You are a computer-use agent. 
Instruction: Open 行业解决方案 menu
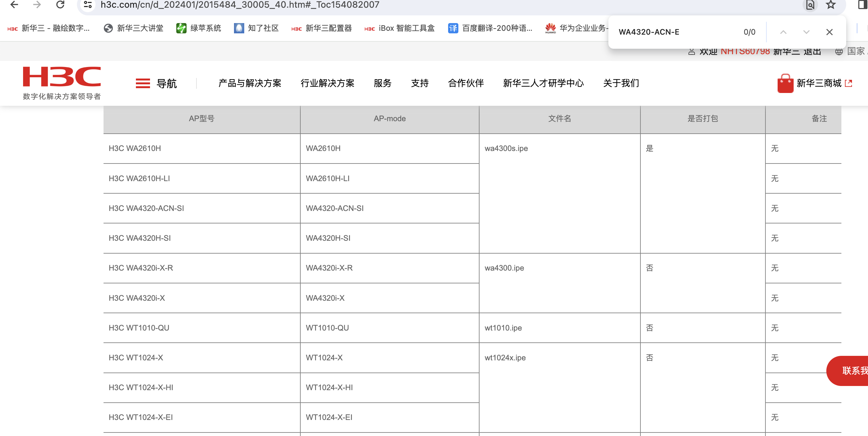(327, 83)
